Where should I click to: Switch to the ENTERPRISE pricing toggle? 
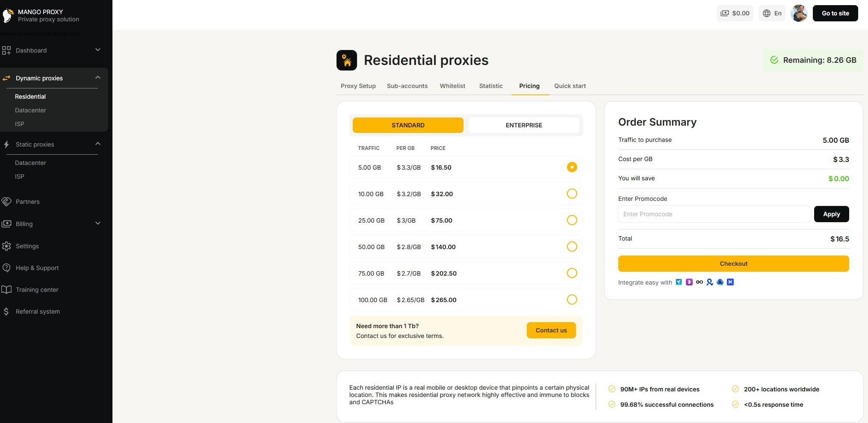click(524, 125)
